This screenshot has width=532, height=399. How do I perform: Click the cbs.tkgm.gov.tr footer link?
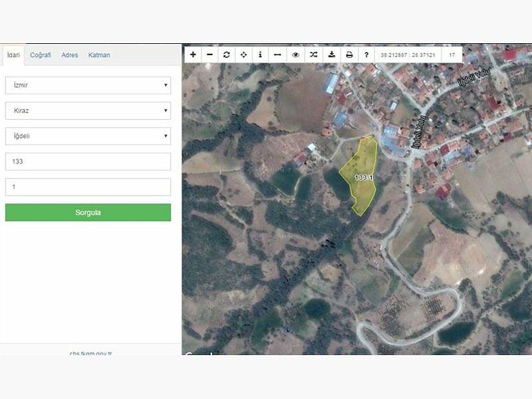pos(90,353)
